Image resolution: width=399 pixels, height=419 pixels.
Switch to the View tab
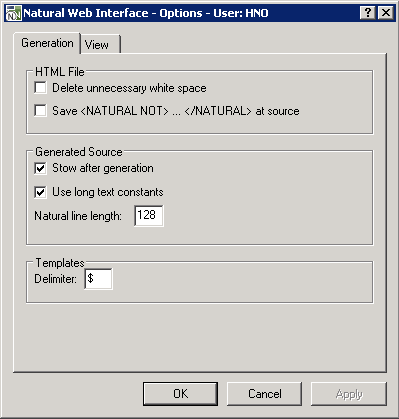(100, 44)
